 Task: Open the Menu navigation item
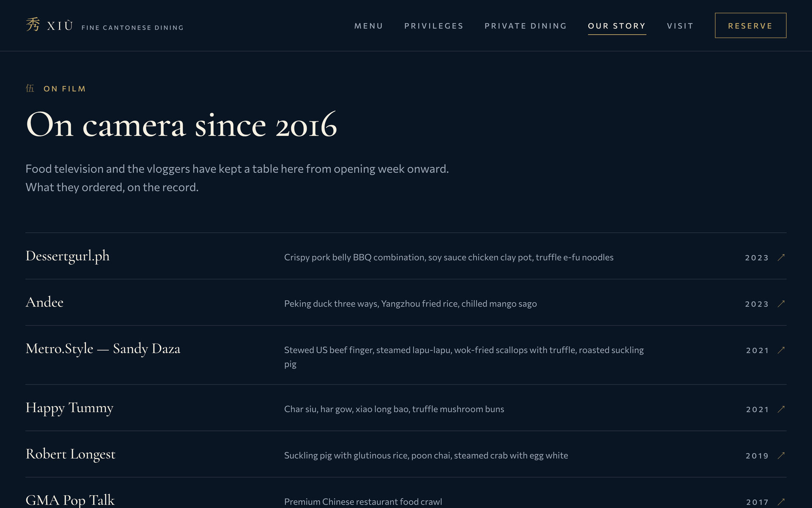click(368, 26)
